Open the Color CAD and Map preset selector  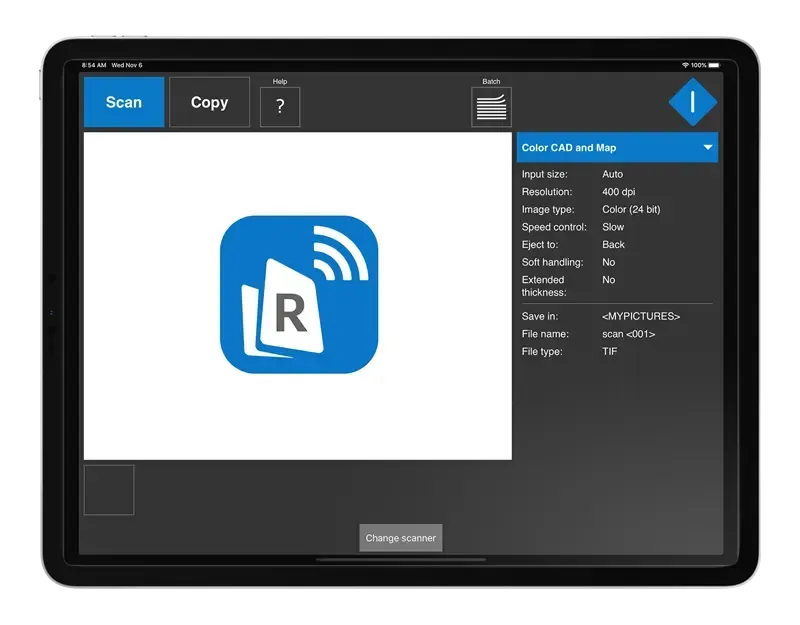(617, 147)
